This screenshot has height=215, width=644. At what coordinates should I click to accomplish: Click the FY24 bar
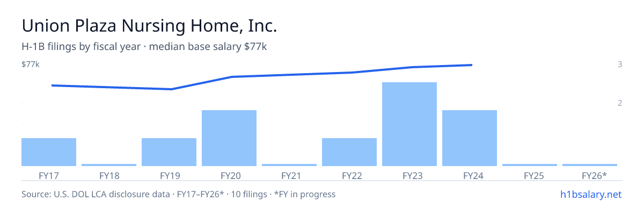[x=470, y=138]
